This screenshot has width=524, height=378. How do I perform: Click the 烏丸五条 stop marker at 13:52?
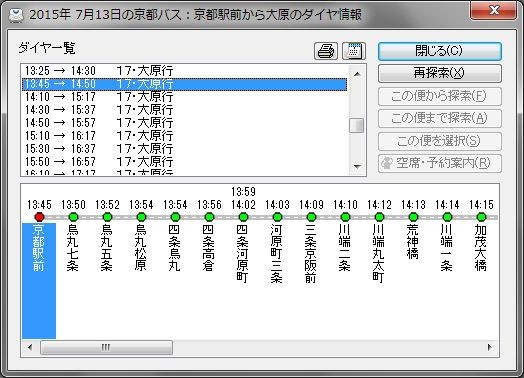107,217
